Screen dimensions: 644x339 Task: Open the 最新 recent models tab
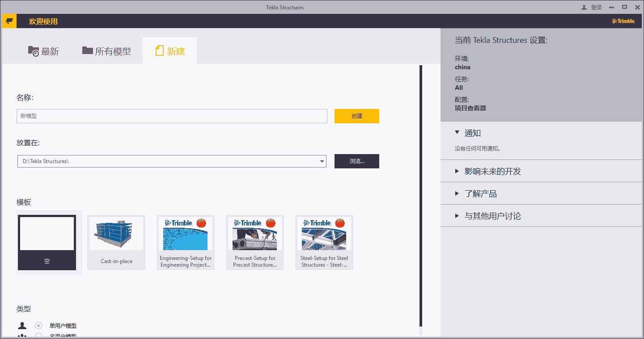click(x=43, y=51)
